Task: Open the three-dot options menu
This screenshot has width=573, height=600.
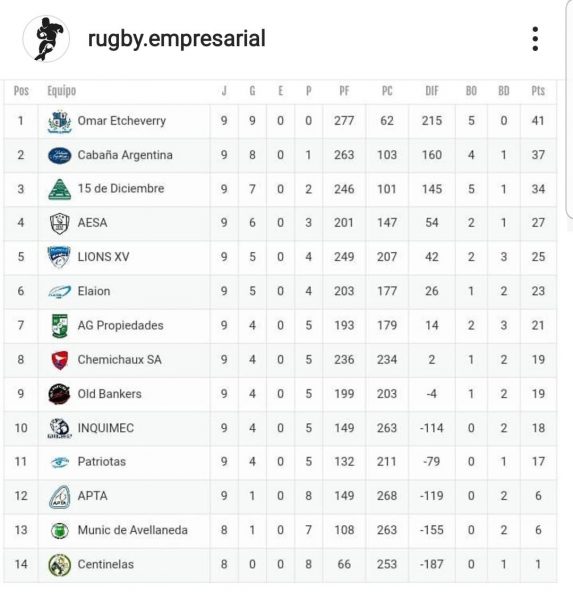Action: (x=535, y=39)
